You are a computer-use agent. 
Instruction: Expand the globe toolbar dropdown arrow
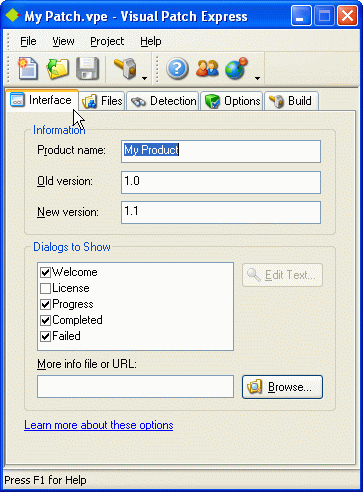pos(257,78)
